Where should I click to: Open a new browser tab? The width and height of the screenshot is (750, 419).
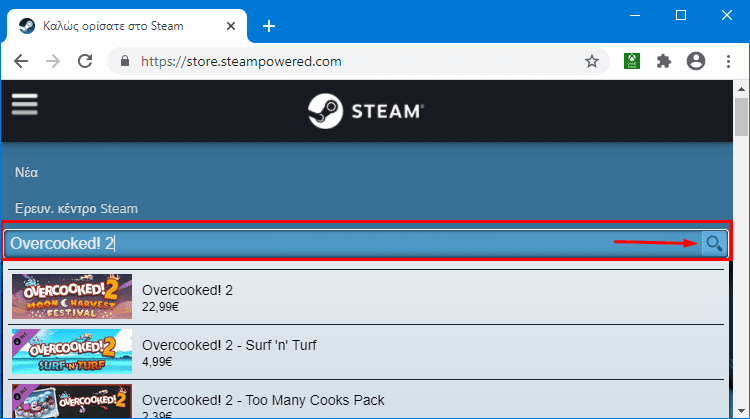[268, 26]
